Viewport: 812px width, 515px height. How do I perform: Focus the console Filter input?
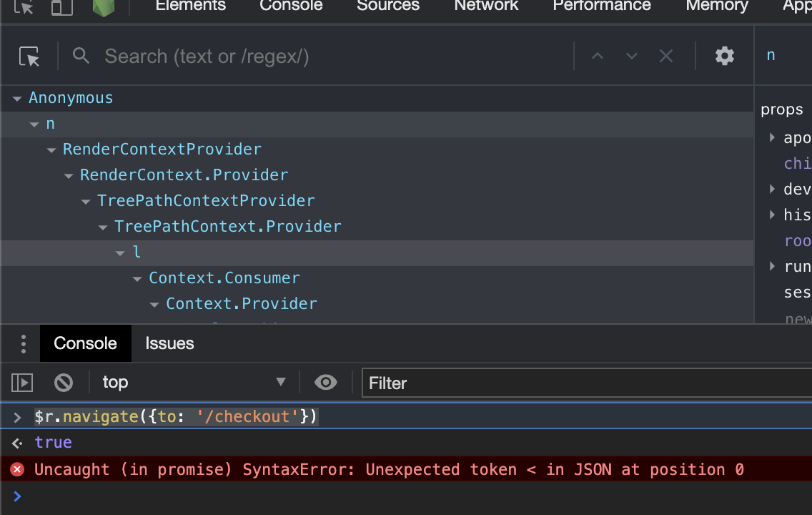(587, 383)
